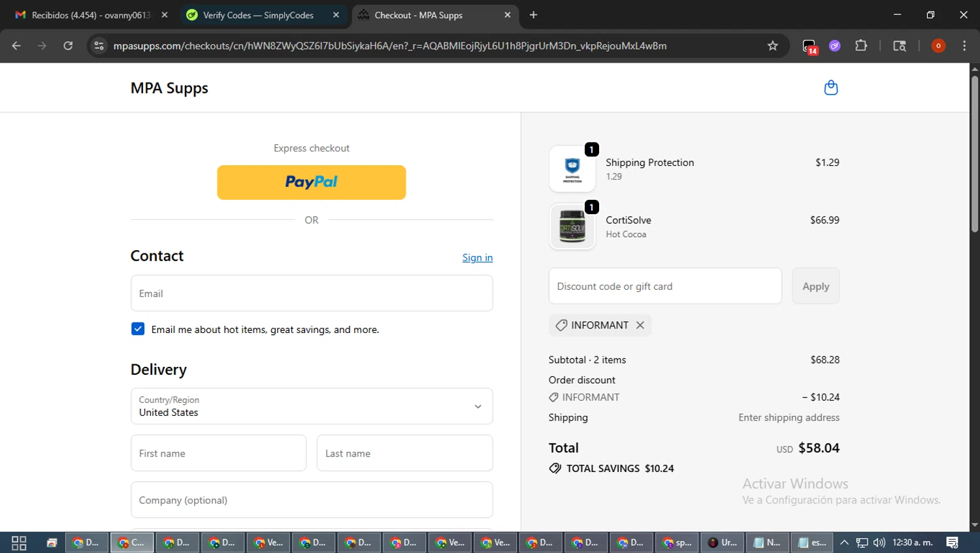The width and height of the screenshot is (980, 553).
Task: Click the scrollbar down arrow
Action: click(974, 525)
